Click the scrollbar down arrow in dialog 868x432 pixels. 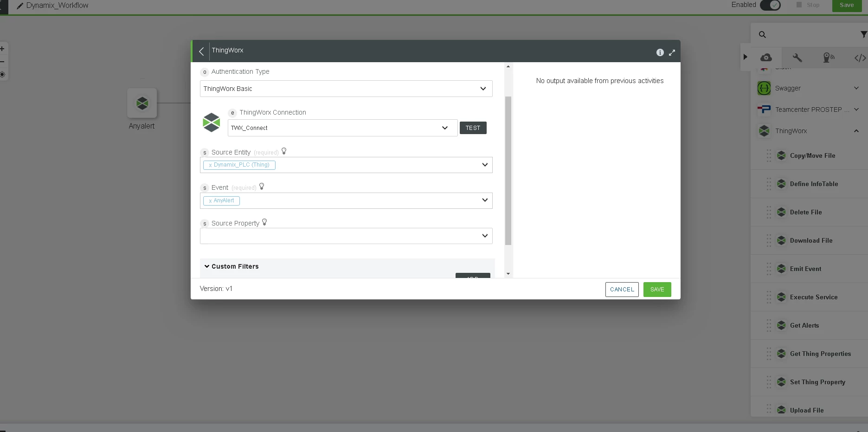508,274
